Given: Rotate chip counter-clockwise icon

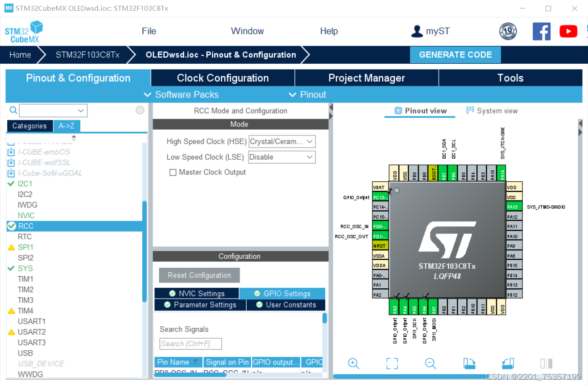Looking at the screenshot, I should point(508,363).
